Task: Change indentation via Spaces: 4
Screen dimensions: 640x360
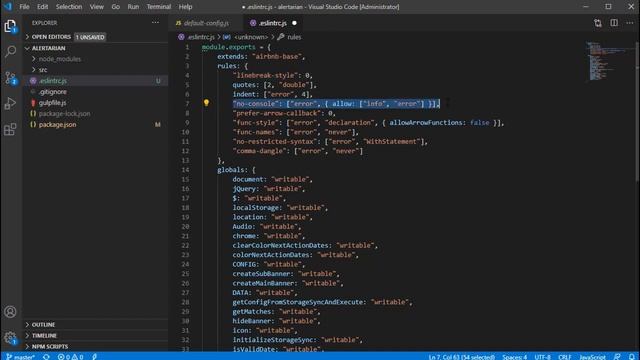Action: (x=514, y=357)
